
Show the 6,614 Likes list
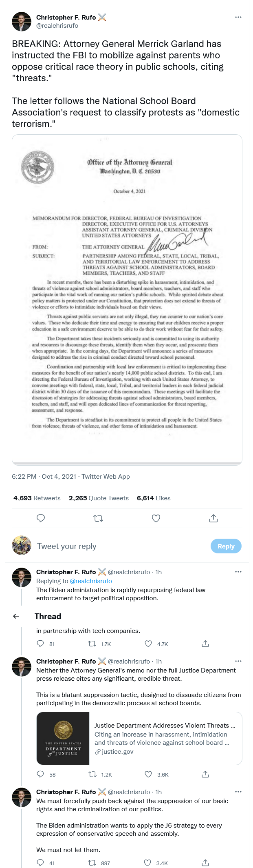pyautogui.click(x=154, y=498)
